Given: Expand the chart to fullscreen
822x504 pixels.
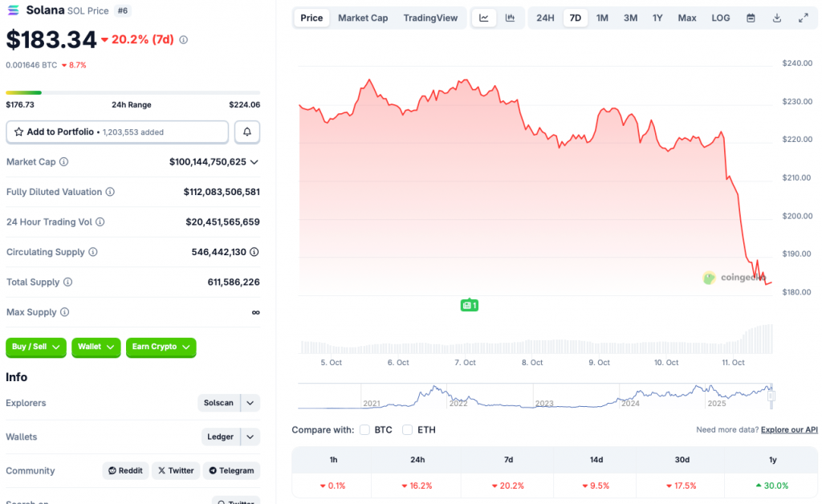Looking at the screenshot, I should pyautogui.click(x=804, y=18).
